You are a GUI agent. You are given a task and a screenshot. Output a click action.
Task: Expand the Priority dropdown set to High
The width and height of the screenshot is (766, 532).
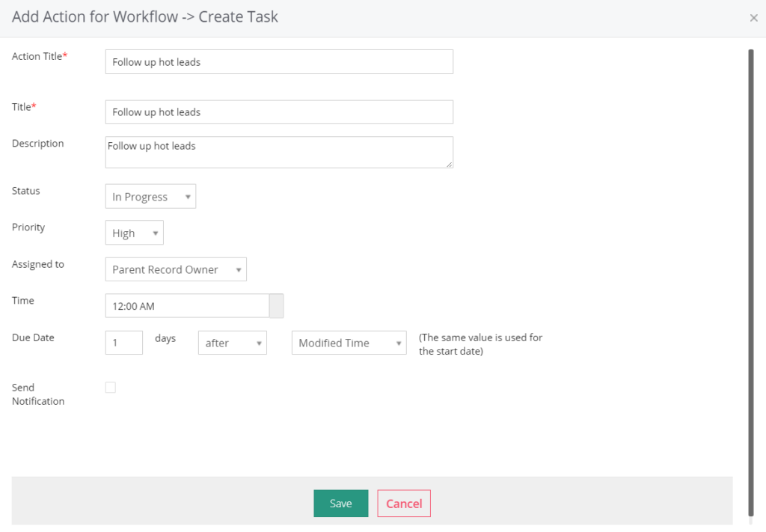tap(135, 233)
